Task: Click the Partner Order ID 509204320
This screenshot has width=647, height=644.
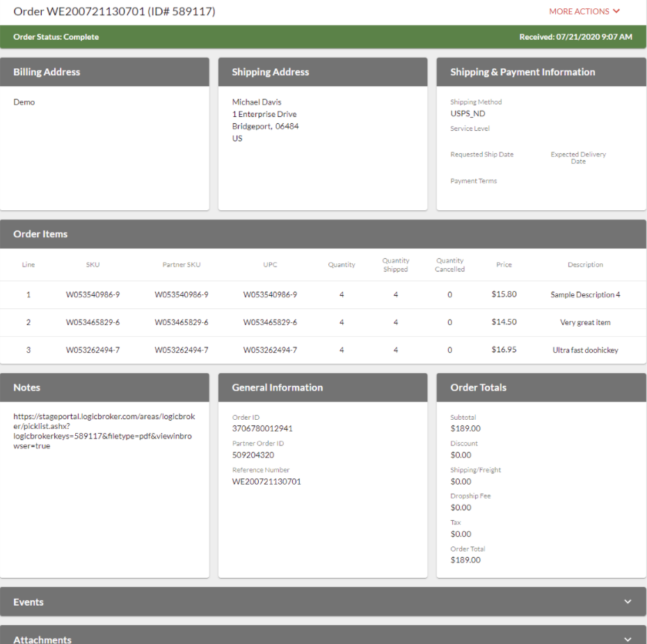Action: pos(253,455)
